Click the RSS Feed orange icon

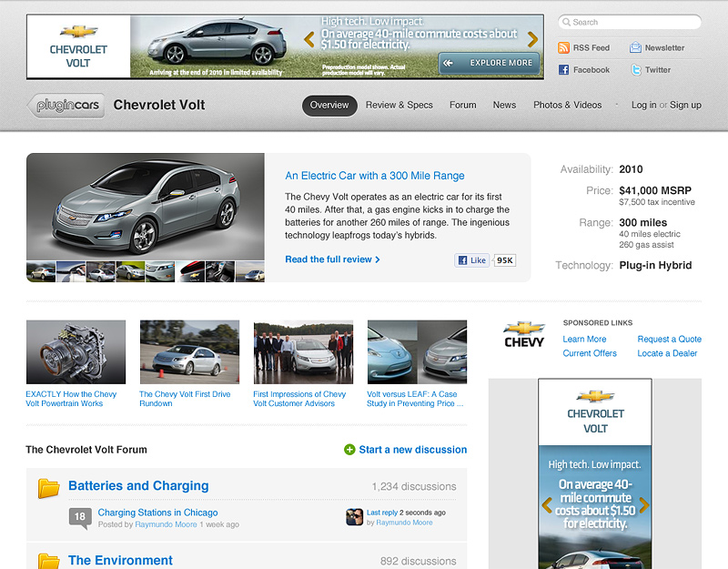point(563,48)
